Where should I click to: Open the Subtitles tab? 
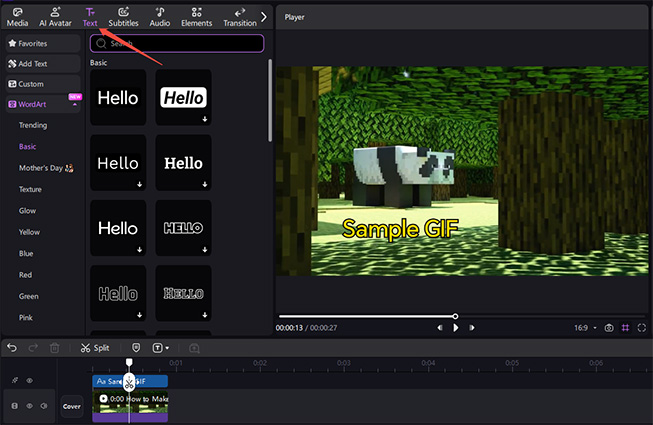pos(123,17)
